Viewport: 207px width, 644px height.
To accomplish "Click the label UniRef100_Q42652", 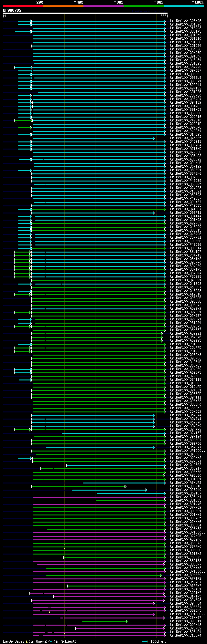I will click(x=186, y=465).
